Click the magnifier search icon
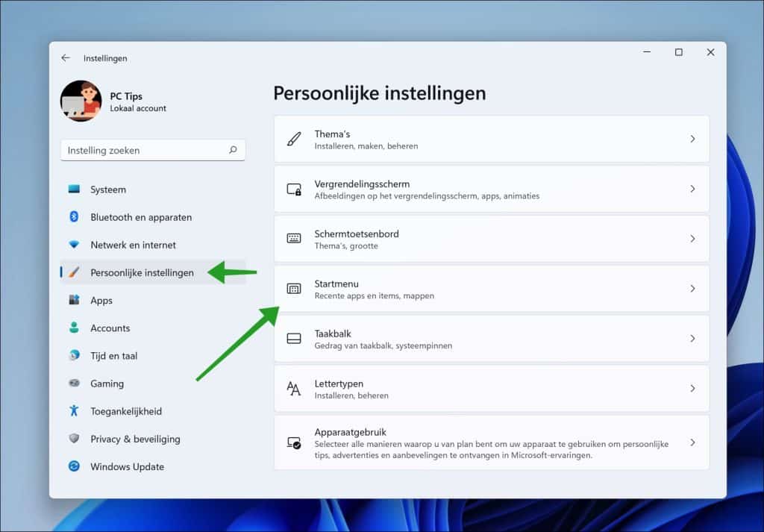 (233, 150)
